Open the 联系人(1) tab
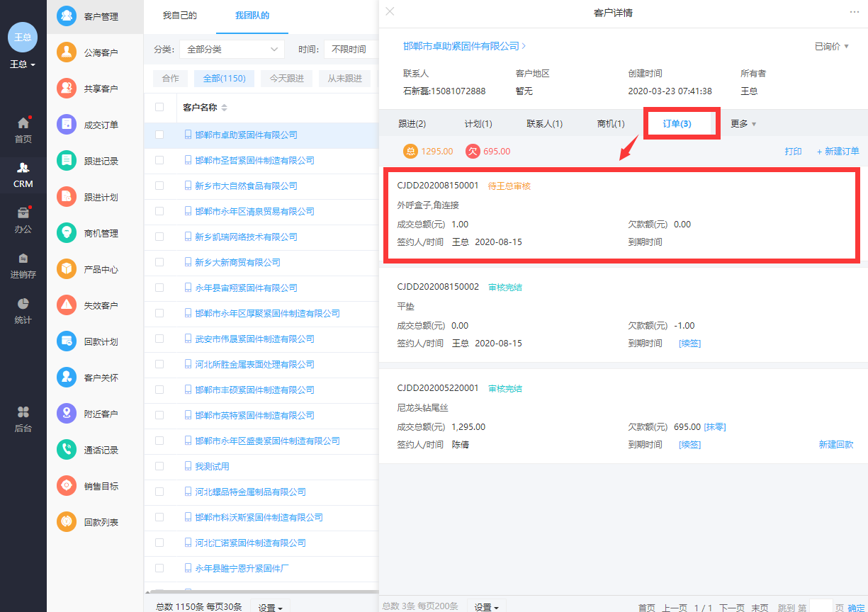868x612 pixels. (x=545, y=123)
